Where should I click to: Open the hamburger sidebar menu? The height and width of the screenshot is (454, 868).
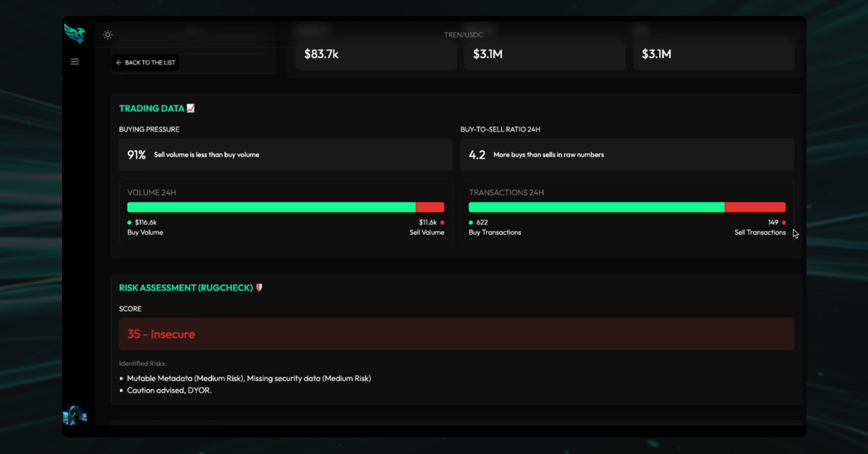point(75,62)
